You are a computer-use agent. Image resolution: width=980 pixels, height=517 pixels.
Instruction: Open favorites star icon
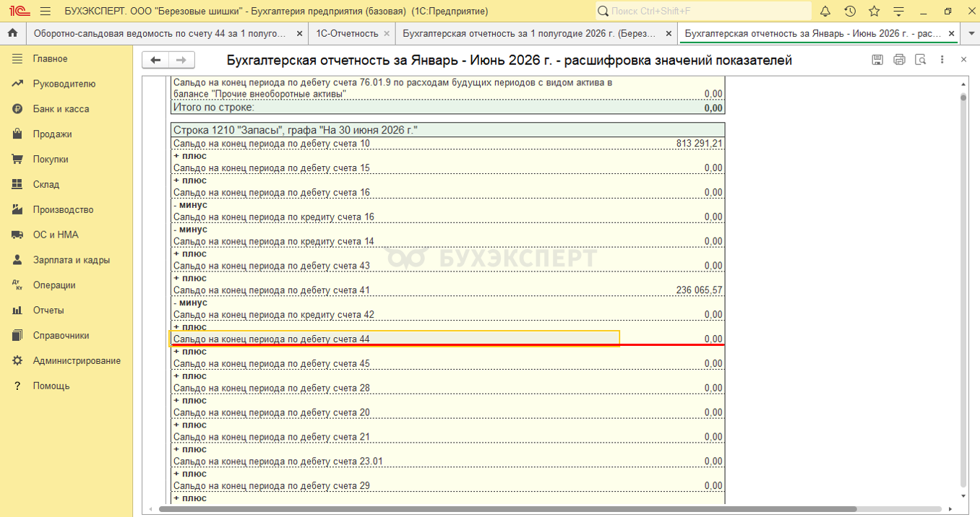874,11
